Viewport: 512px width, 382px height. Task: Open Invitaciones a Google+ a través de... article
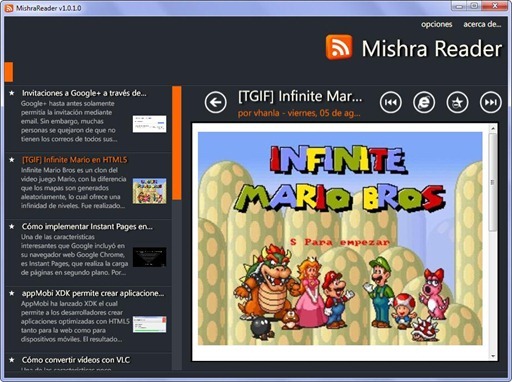tap(84, 93)
